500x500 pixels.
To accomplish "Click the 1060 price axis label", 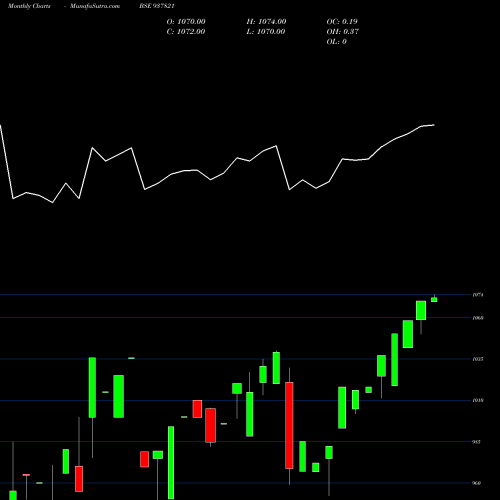I will [x=478, y=318].
